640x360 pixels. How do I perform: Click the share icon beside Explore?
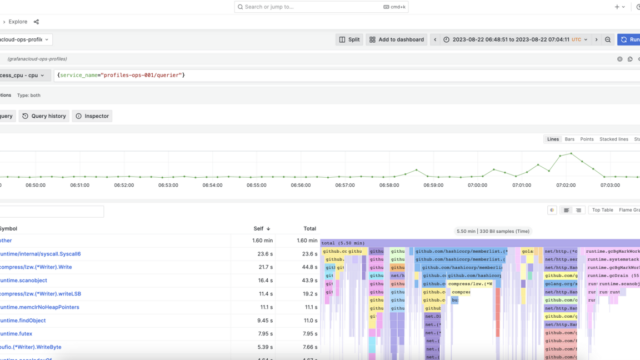[x=36, y=22]
